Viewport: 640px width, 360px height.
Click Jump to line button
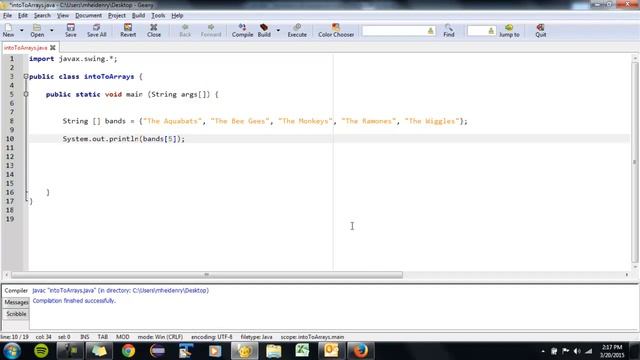point(509,30)
